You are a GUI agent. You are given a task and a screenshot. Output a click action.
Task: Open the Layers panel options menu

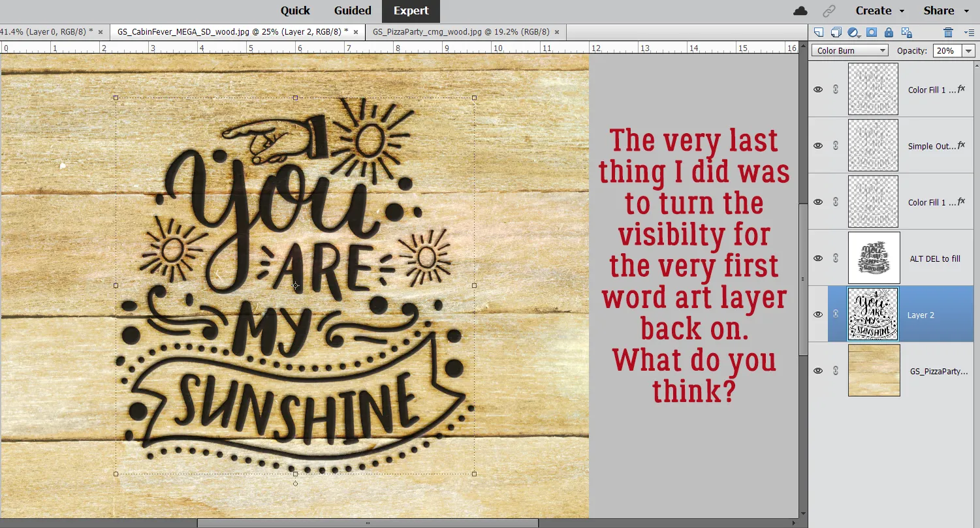point(968,32)
